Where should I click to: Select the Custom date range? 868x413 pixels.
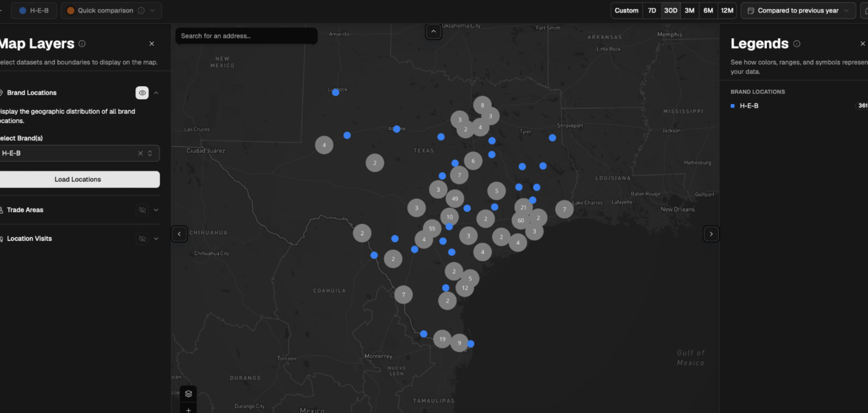coord(626,10)
